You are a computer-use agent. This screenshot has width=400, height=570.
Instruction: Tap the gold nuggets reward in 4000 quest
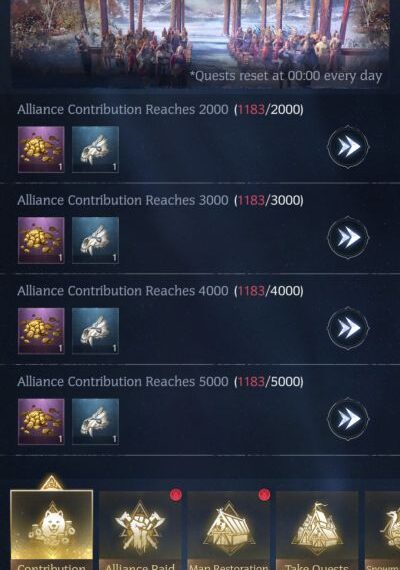[x=41, y=331]
